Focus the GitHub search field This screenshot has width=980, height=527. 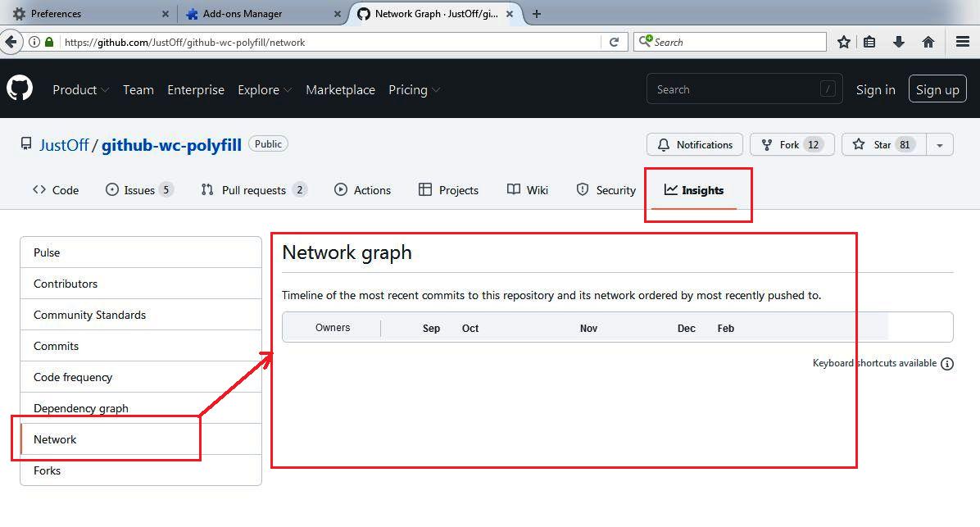pos(744,89)
